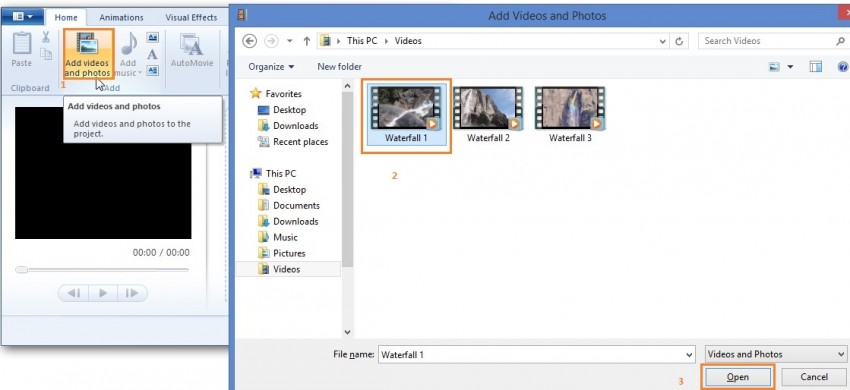Click the Cancel button

click(813, 376)
